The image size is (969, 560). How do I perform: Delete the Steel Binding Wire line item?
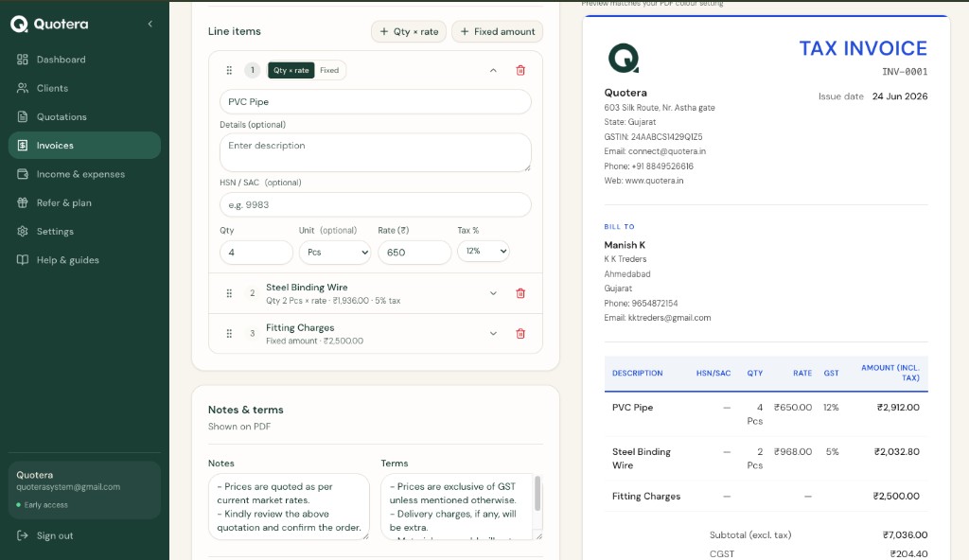520,293
